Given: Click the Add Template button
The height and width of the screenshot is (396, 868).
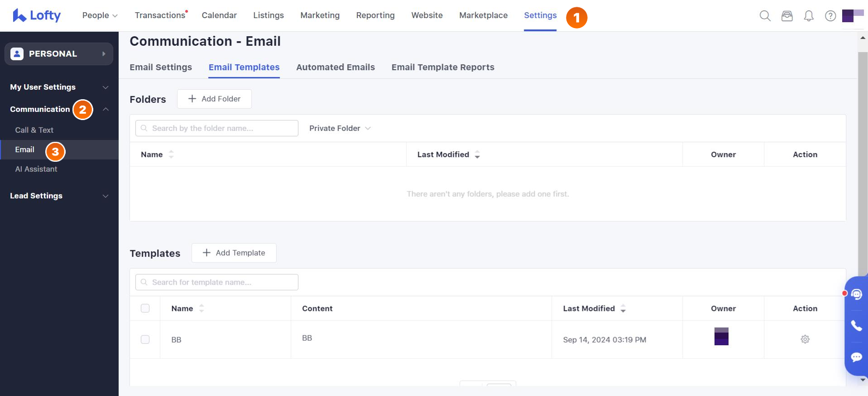Looking at the screenshot, I should coord(234,253).
